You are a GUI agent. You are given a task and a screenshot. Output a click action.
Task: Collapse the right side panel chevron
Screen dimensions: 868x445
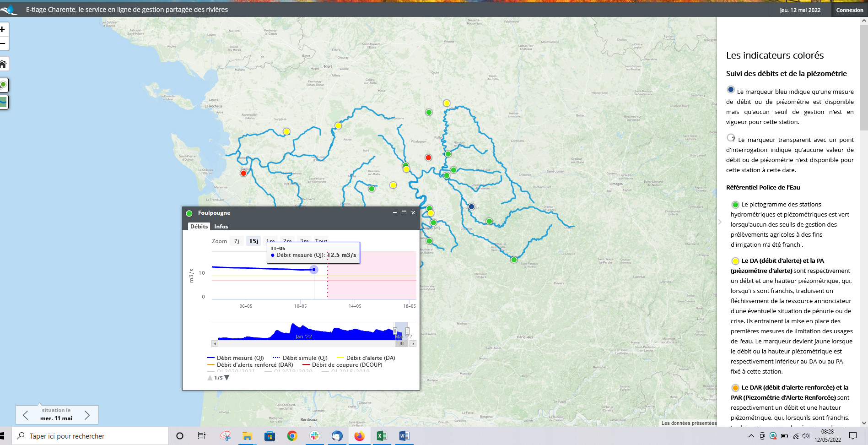(720, 222)
